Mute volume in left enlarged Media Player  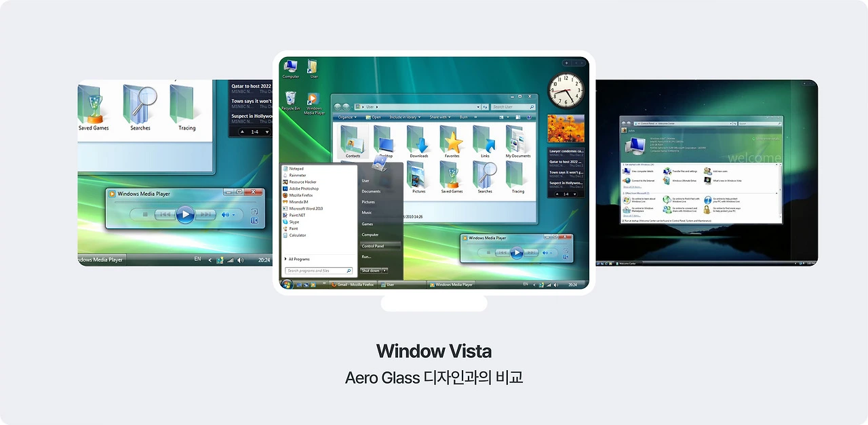click(225, 215)
